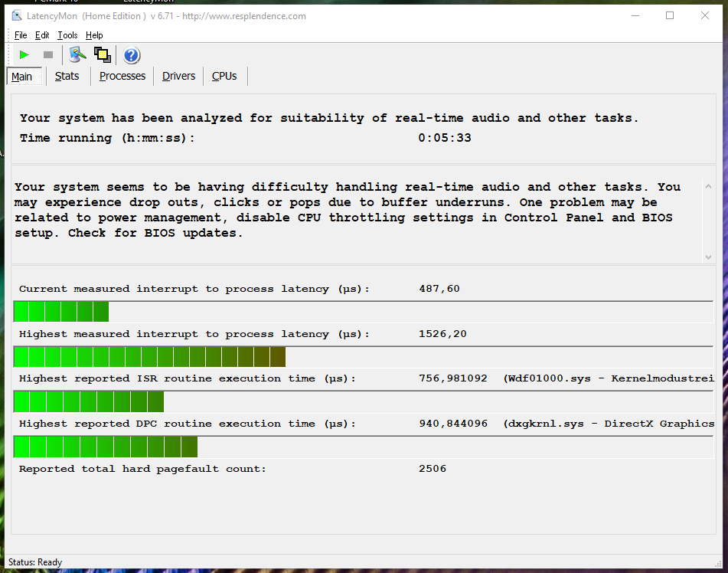Close the LatencyMon window

[x=705, y=16]
